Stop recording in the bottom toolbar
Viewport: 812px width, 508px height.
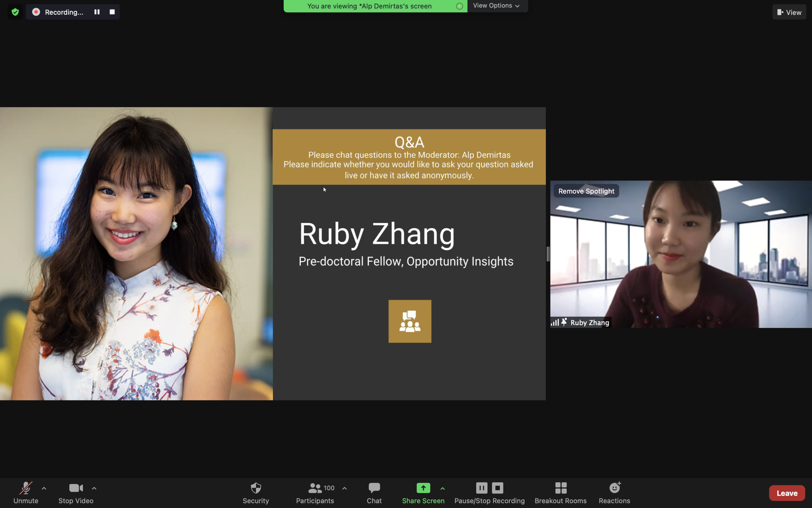coord(498,488)
